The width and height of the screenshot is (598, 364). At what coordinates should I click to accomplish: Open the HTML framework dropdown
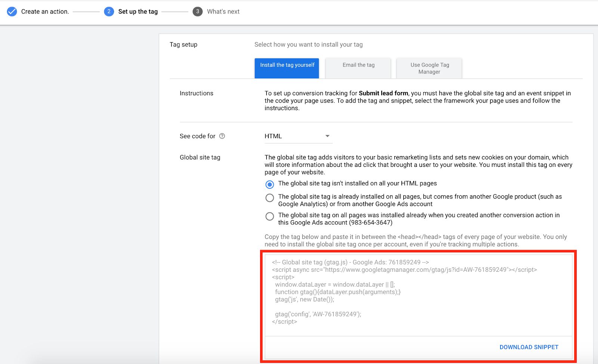click(298, 136)
